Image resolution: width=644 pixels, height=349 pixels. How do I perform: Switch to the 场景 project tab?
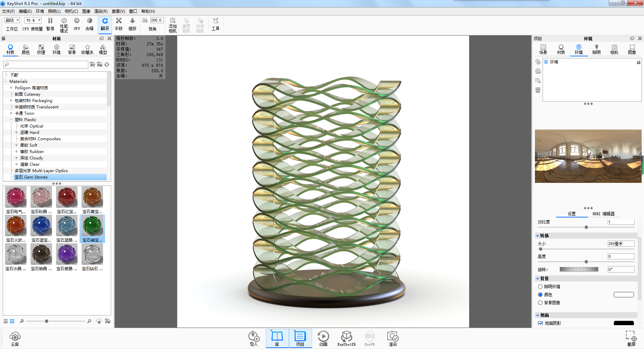point(543,49)
